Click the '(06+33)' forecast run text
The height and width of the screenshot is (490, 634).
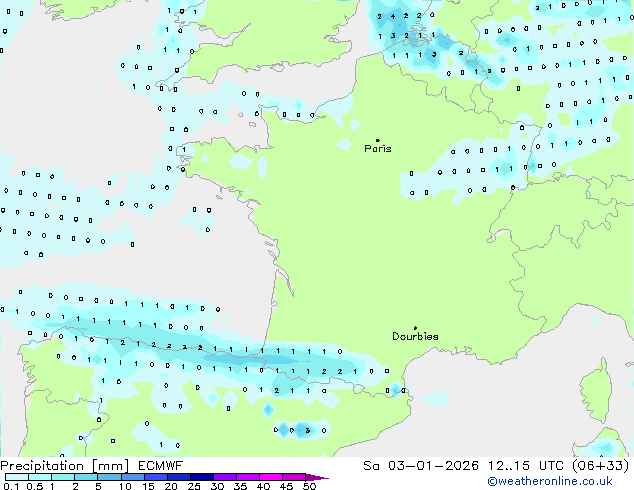click(601, 466)
